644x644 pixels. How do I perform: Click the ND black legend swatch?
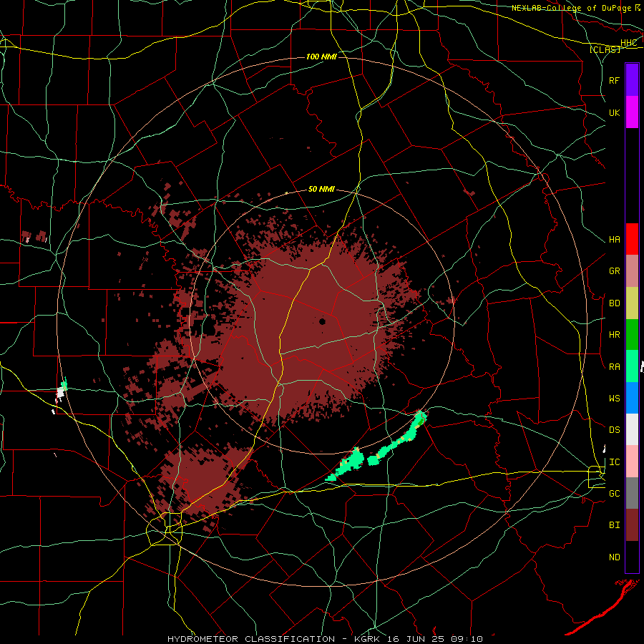coord(632,557)
